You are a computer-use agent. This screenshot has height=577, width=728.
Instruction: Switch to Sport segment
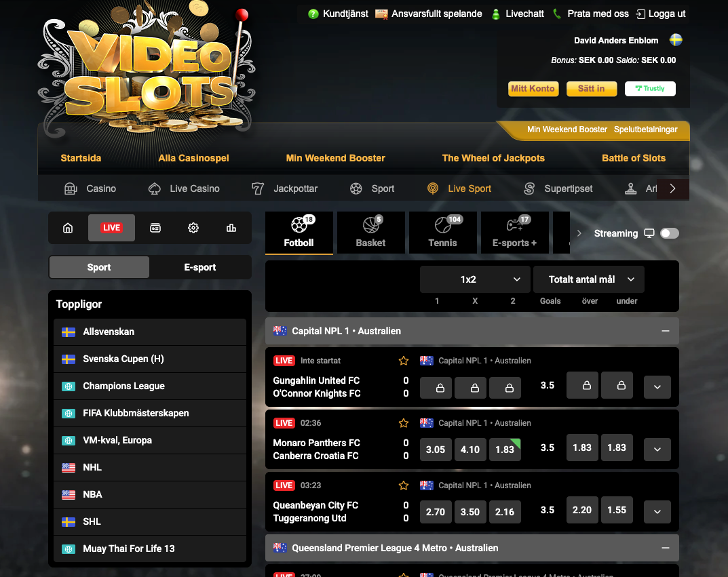tap(99, 267)
